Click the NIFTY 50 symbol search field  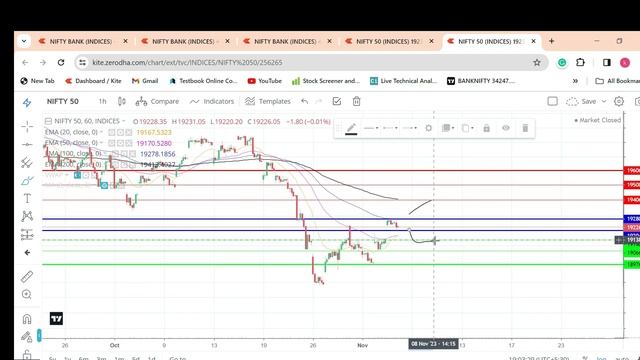click(62, 101)
